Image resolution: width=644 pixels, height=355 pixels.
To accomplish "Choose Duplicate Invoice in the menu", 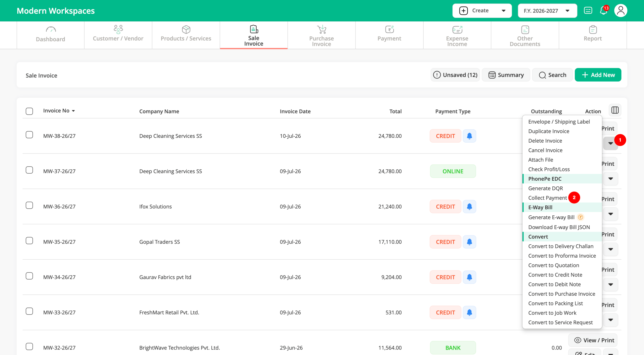I will (x=562, y=131).
